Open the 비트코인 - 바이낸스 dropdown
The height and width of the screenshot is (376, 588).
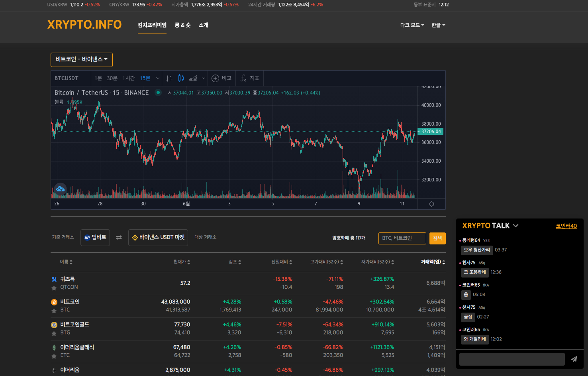82,59
